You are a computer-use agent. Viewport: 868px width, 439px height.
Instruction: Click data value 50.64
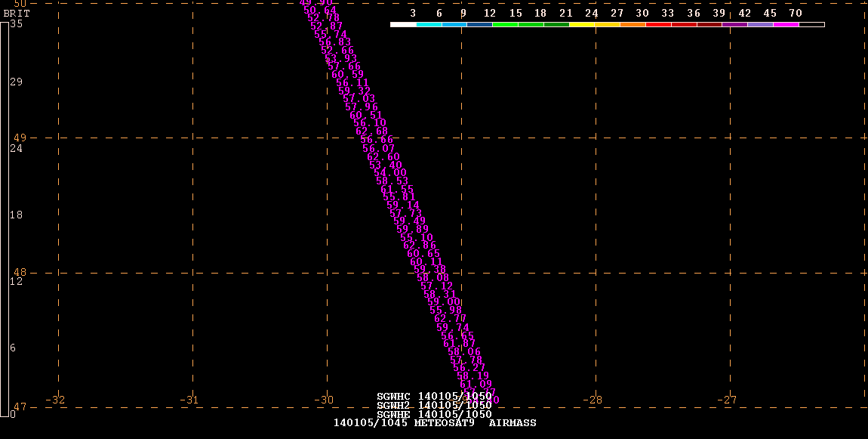pyautogui.click(x=320, y=10)
